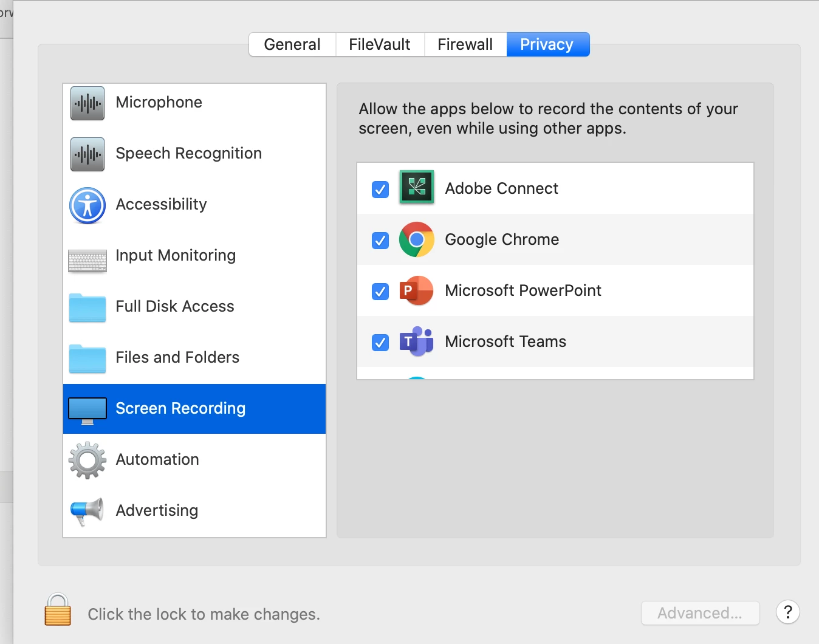Select the Microsoft PowerPoint app name
The image size is (819, 644).
523,290
